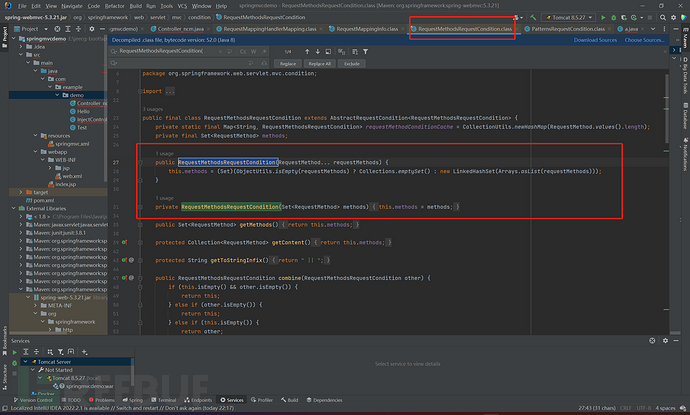690x415 pixels.
Task: Toggle Regex option in search field
Action: coord(264,52)
